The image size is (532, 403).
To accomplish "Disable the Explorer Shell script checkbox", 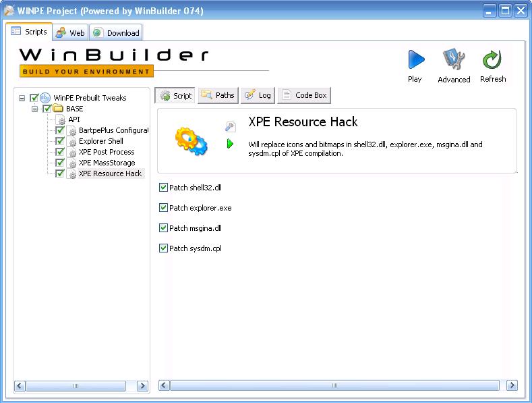I will pyautogui.click(x=60, y=141).
